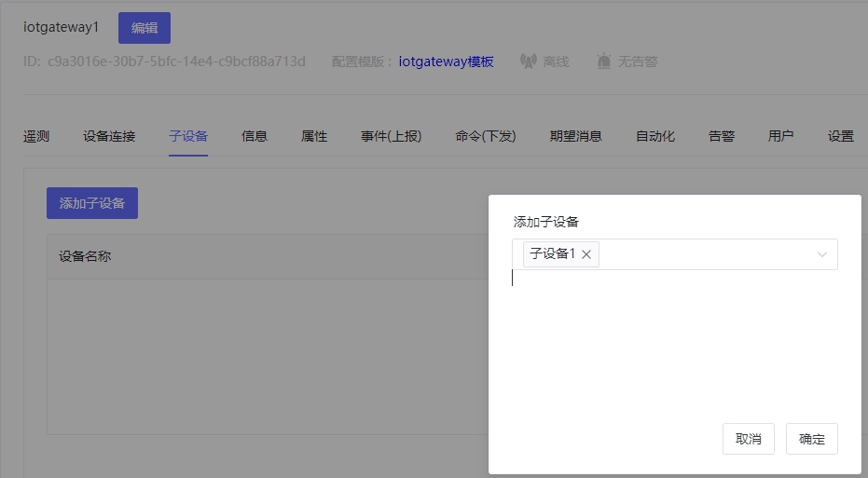The width and height of the screenshot is (868, 478).
Task: Remove the 子设备1 tag with its X icon
Action: pyautogui.click(x=586, y=254)
